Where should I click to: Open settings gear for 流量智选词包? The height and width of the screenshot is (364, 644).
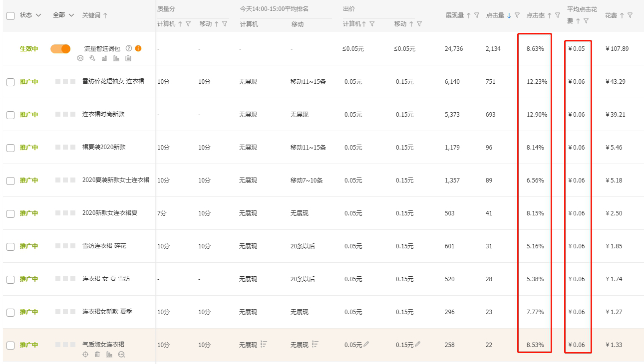pyautogui.click(x=80, y=58)
